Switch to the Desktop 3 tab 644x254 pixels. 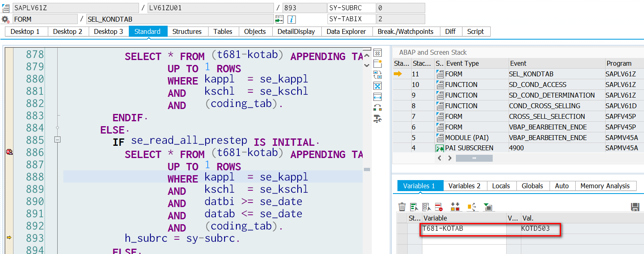pyautogui.click(x=109, y=31)
